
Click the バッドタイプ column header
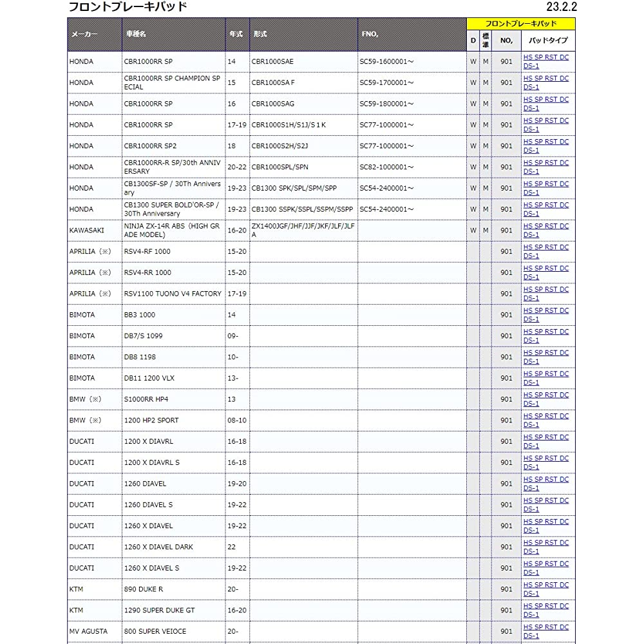tap(548, 40)
